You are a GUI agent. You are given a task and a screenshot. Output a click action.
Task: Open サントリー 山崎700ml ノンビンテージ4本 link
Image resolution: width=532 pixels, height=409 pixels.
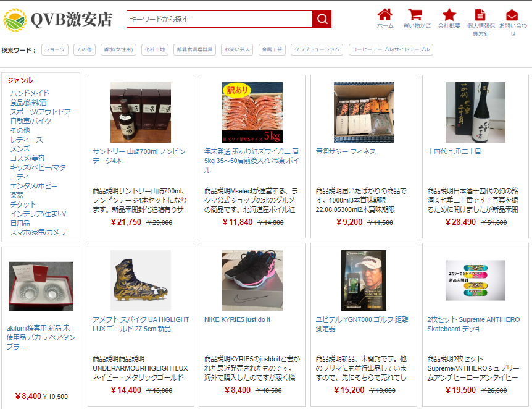coord(139,156)
